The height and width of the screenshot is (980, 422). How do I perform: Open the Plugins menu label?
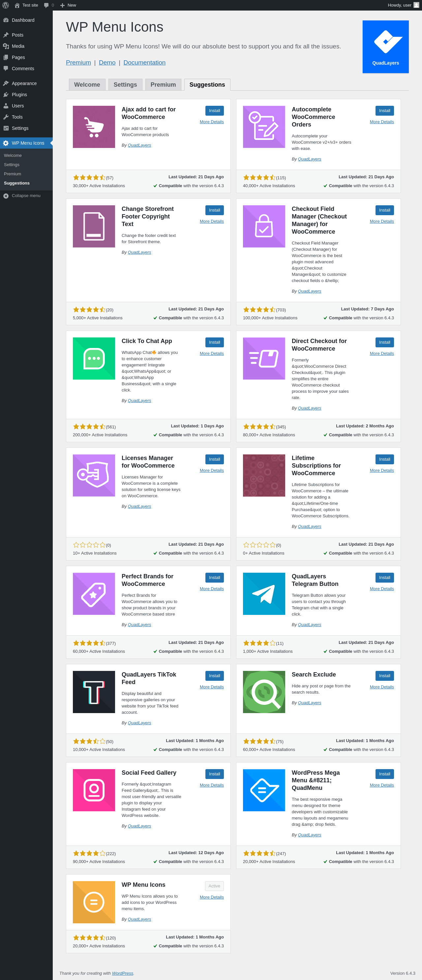19,95
